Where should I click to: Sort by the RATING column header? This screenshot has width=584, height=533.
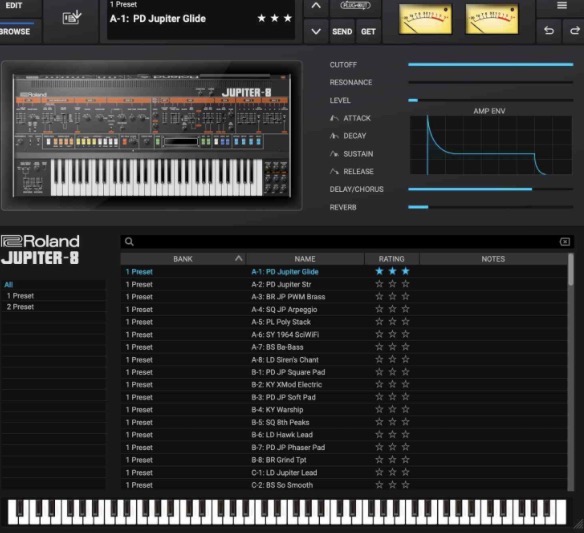point(391,259)
